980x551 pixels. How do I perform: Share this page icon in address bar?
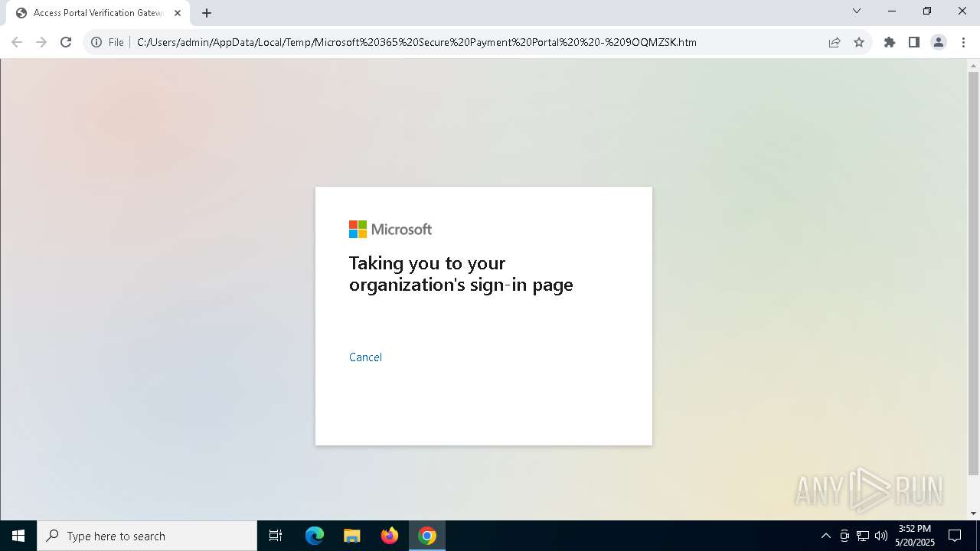835,42
